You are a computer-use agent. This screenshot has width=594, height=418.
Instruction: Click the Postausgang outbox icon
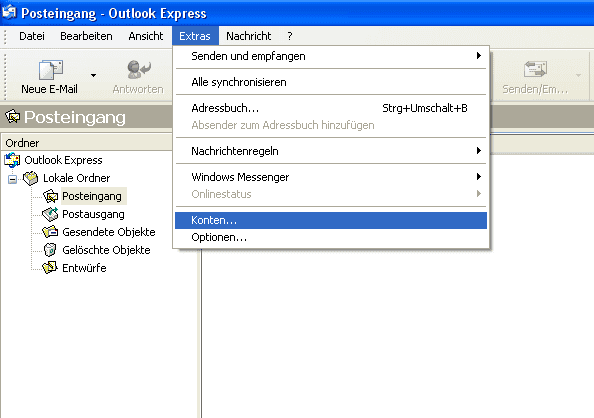click(50, 214)
